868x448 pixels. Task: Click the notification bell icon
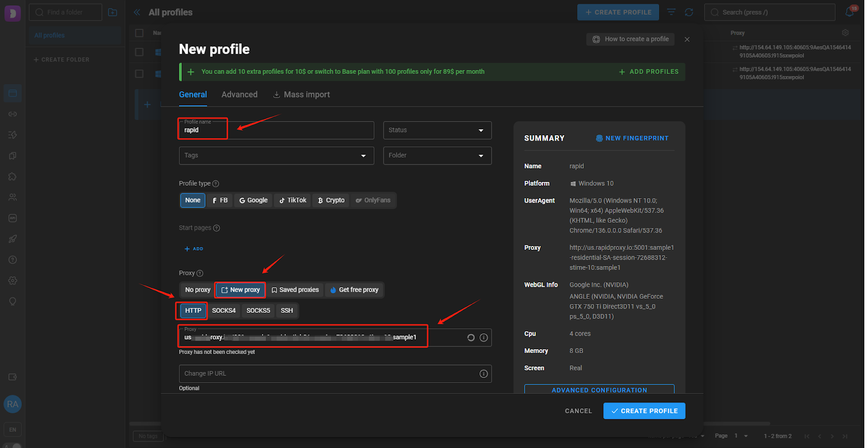(850, 12)
